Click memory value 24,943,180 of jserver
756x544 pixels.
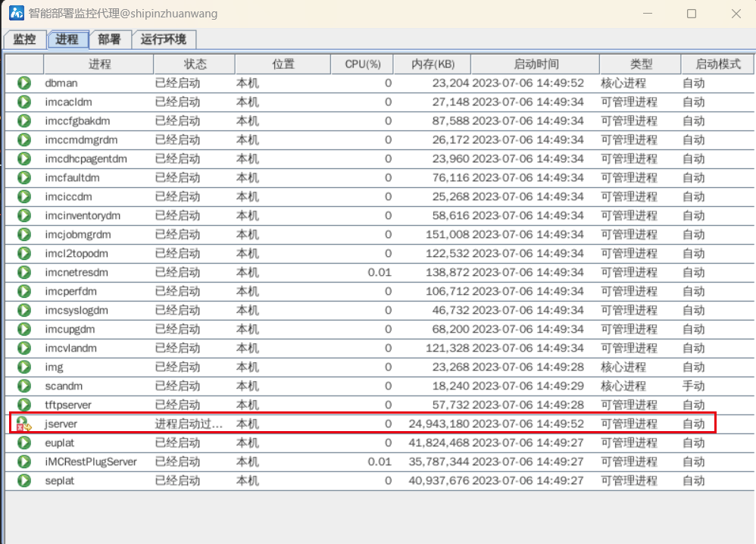tap(439, 424)
